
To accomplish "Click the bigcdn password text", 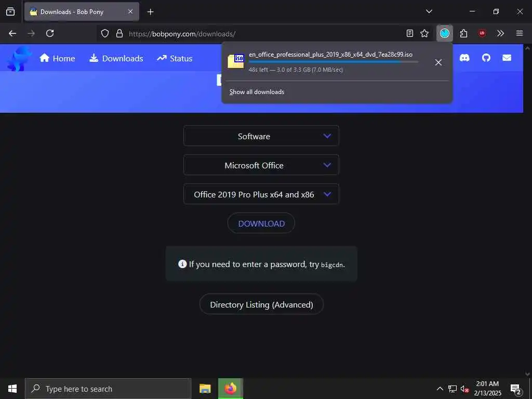I will point(332,264).
